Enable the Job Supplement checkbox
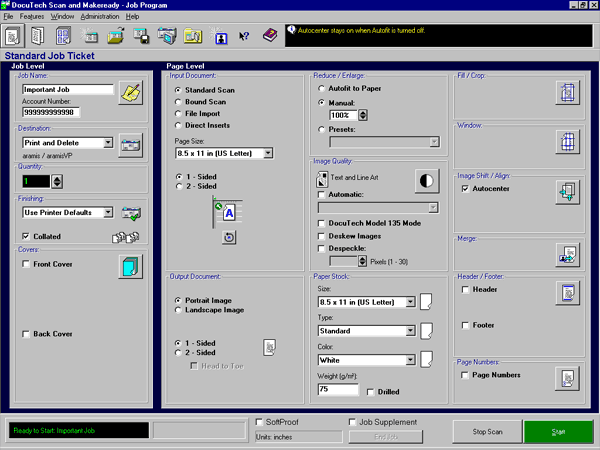Image resolution: width=600 pixels, height=450 pixels. click(x=352, y=422)
